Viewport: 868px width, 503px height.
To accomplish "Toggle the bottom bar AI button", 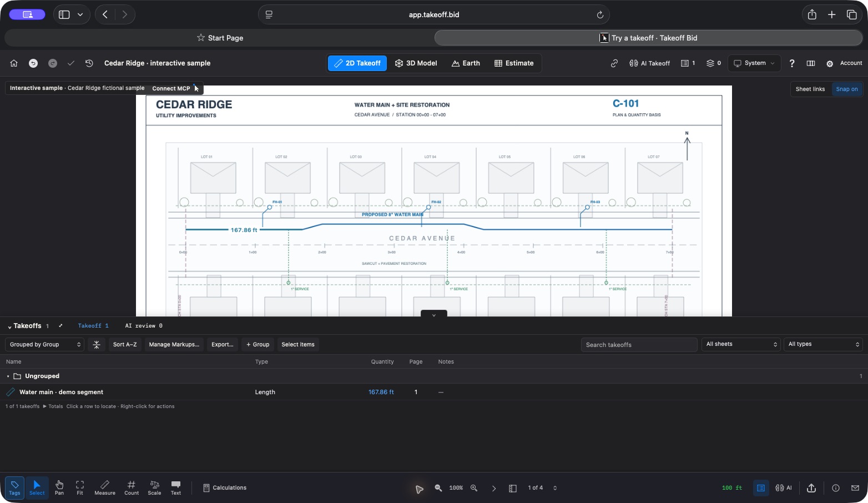I will [784, 488].
